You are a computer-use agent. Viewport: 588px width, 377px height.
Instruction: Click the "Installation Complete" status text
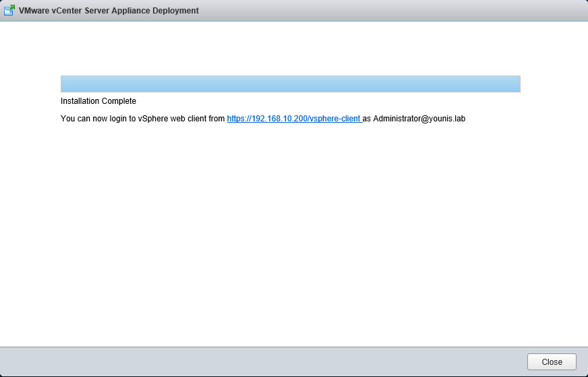[x=98, y=101]
